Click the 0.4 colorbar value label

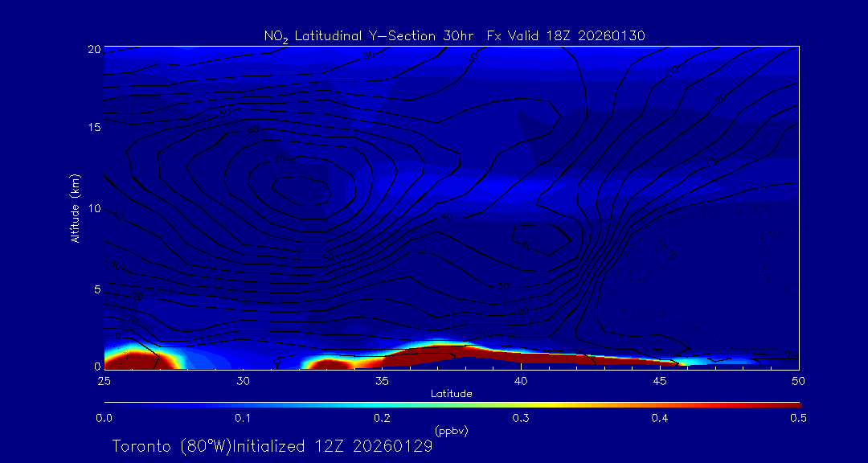658,419
